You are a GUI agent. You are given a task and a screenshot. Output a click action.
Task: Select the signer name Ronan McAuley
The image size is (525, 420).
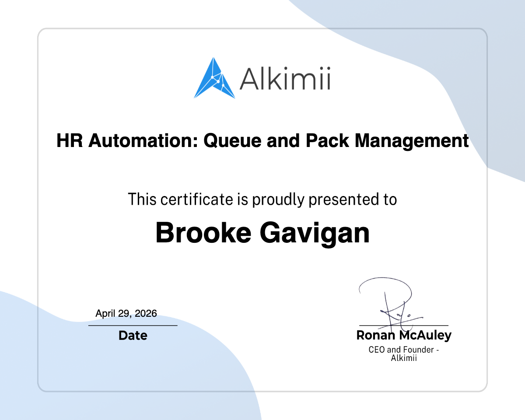404,336
